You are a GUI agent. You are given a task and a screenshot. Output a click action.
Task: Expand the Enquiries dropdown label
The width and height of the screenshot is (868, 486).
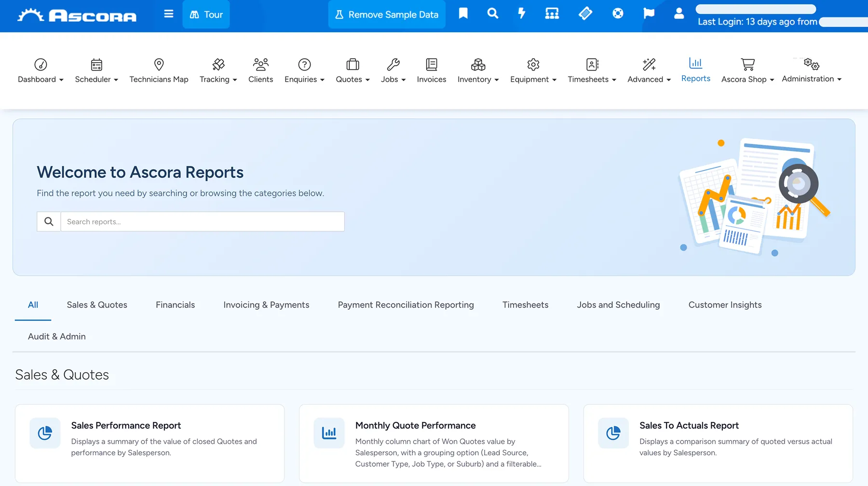click(x=304, y=79)
